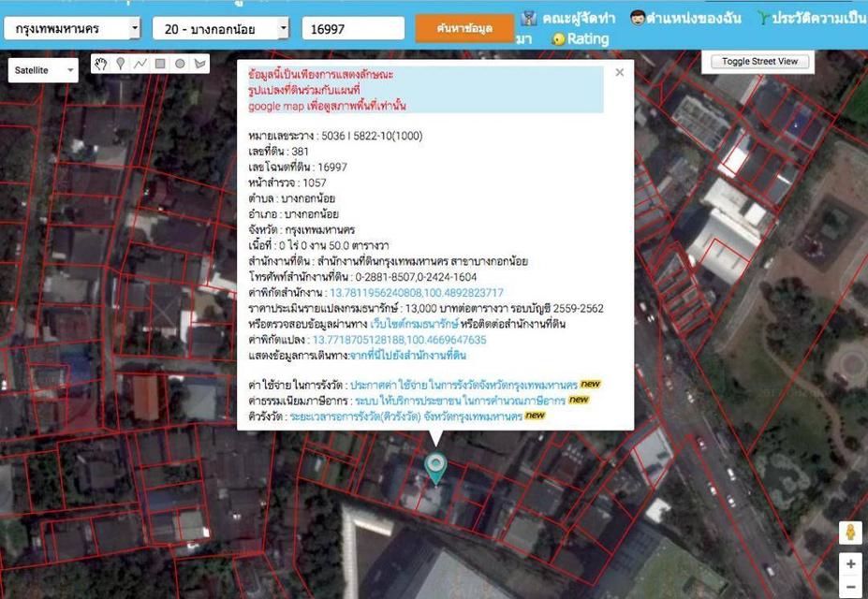The image size is (868, 599).
Task: Open the province dropdown กรุงเทพมหานคร
Action: [72, 28]
